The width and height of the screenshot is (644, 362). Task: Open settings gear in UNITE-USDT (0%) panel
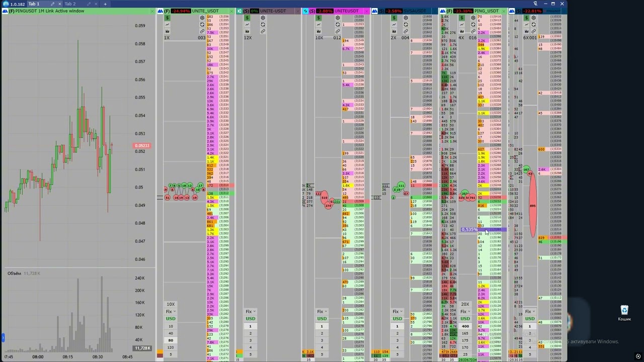point(263,18)
